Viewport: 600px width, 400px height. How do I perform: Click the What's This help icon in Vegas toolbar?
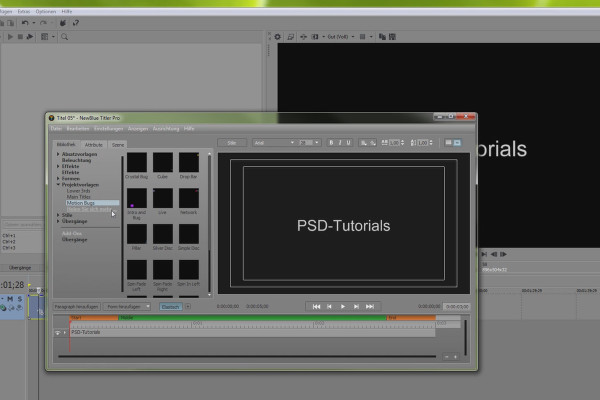pyautogui.click(x=76, y=23)
